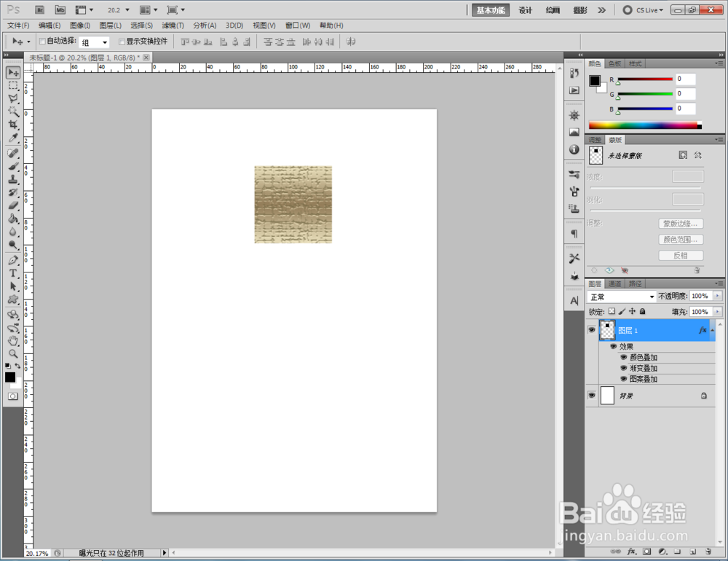Open the screen mode dropdown

tap(176, 9)
